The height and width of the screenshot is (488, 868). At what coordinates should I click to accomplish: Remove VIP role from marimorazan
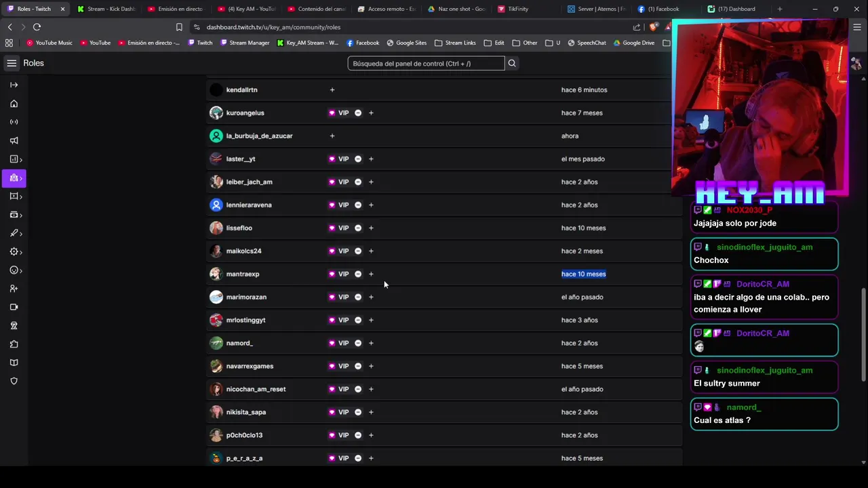click(x=358, y=297)
